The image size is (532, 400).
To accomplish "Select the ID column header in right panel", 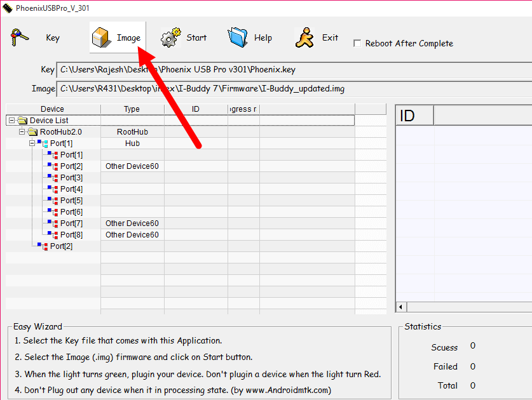I will 414,115.
